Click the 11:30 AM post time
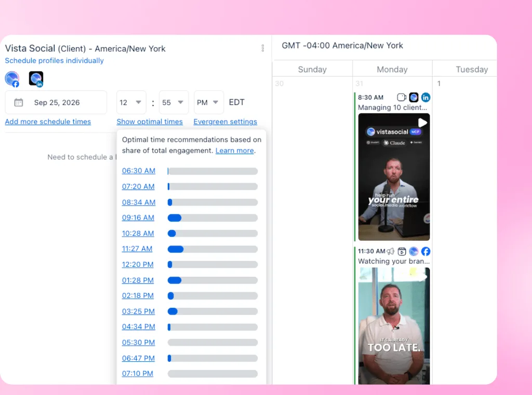This screenshot has height=395, width=532. 371,251
